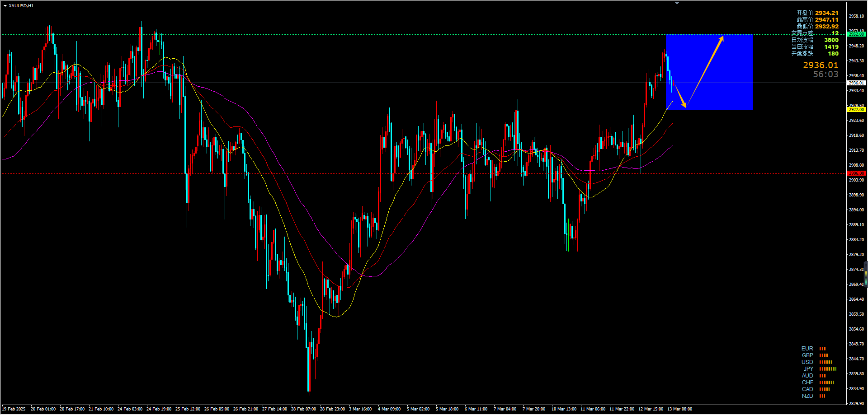Viewport: 868px width, 415px height.
Task: Select the red 2906.00 price level tag
Action: pyautogui.click(x=856, y=173)
